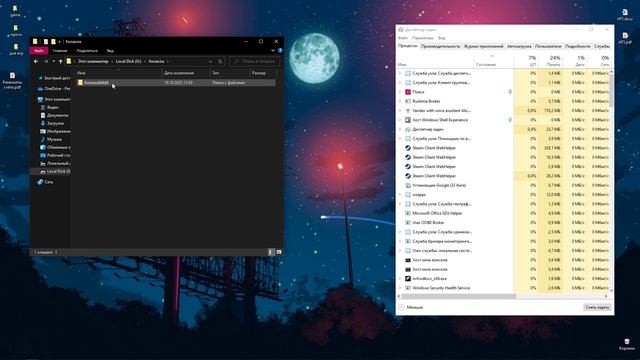The width and height of the screenshot is (640, 360).
Task: Sort processes by Диск column
Action: coord(575,61)
